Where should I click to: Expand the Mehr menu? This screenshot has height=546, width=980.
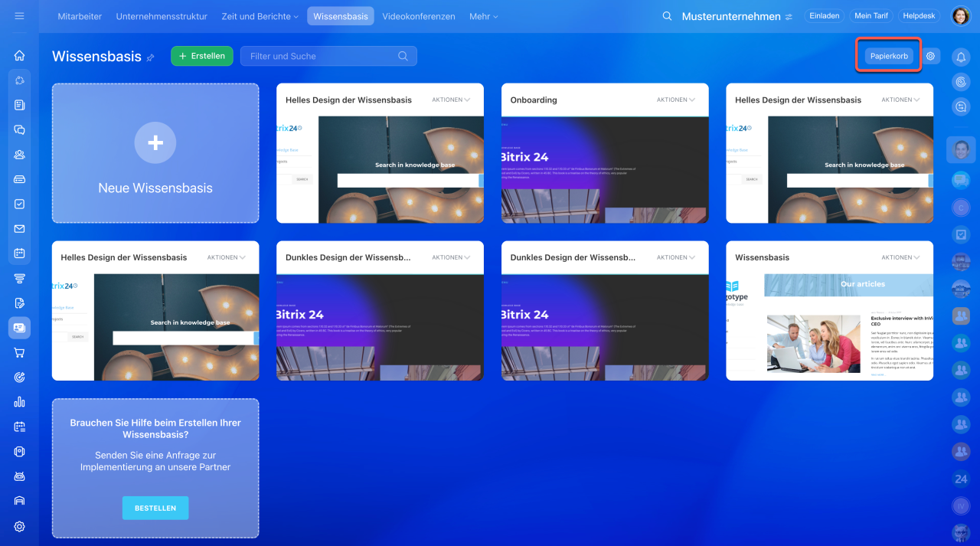pyautogui.click(x=483, y=16)
